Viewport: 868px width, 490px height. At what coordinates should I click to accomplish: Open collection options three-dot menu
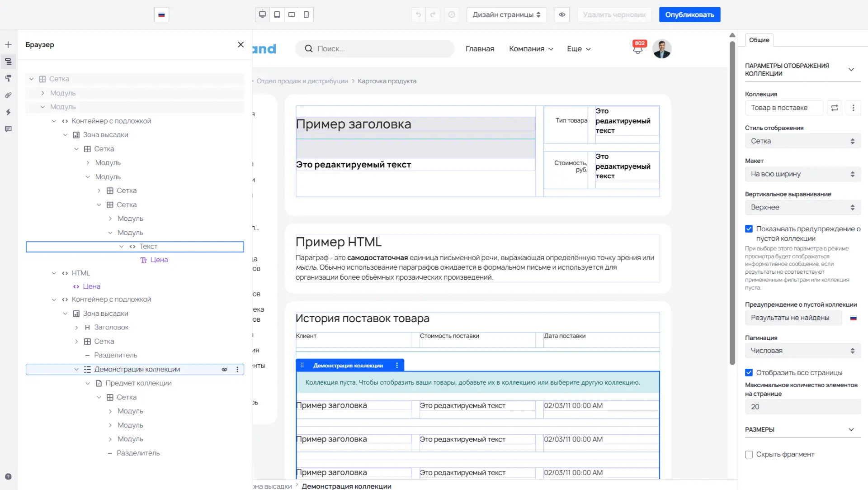click(x=853, y=108)
